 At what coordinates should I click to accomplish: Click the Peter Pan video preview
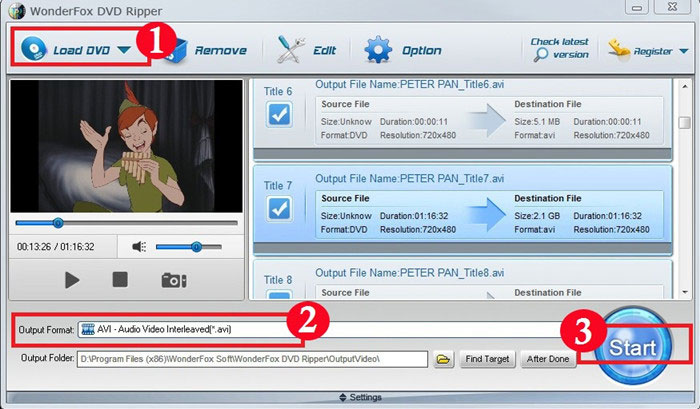click(x=126, y=146)
